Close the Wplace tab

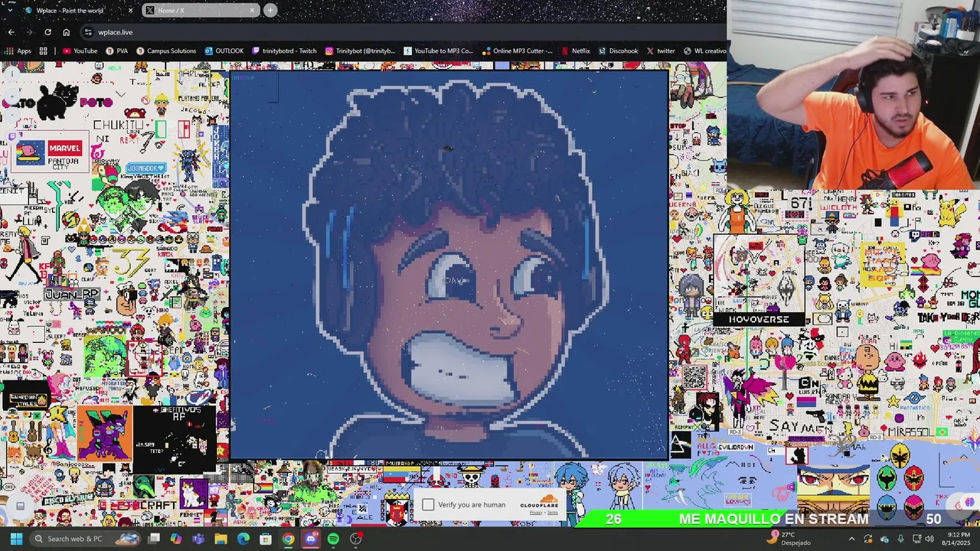(130, 10)
